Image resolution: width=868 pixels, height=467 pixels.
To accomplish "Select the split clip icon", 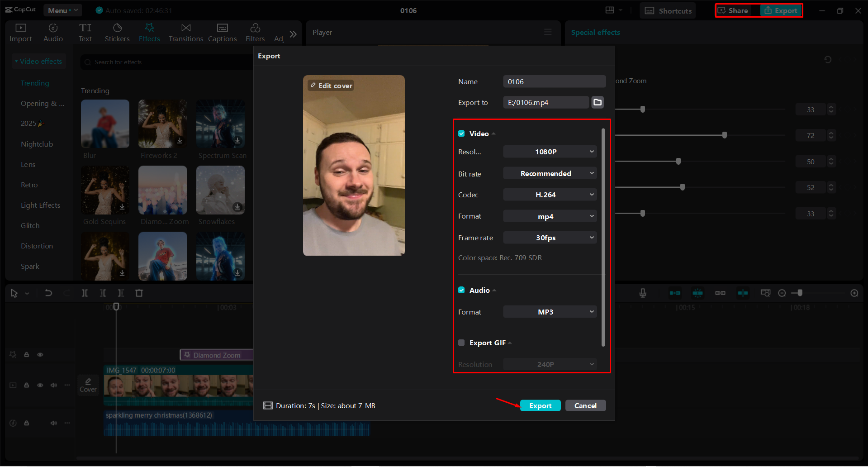I will (x=85, y=293).
